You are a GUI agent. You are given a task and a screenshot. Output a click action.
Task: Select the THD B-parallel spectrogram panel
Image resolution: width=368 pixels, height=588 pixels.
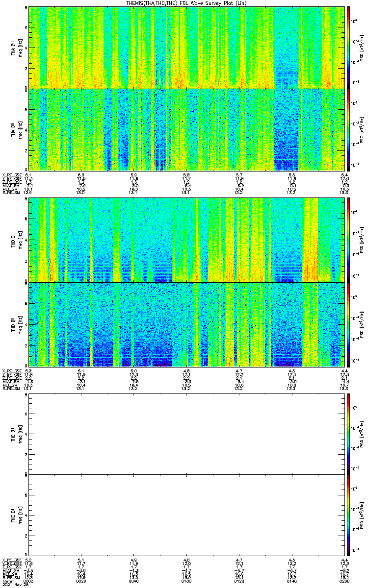tap(186, 324)
